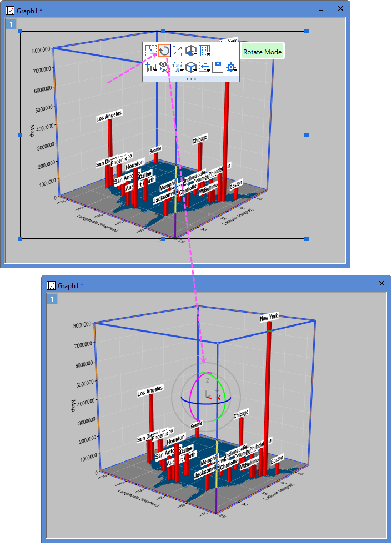Maximize the upper Graph1 window
Viewport: 392px width, 546px height.
tap(321, 9)
